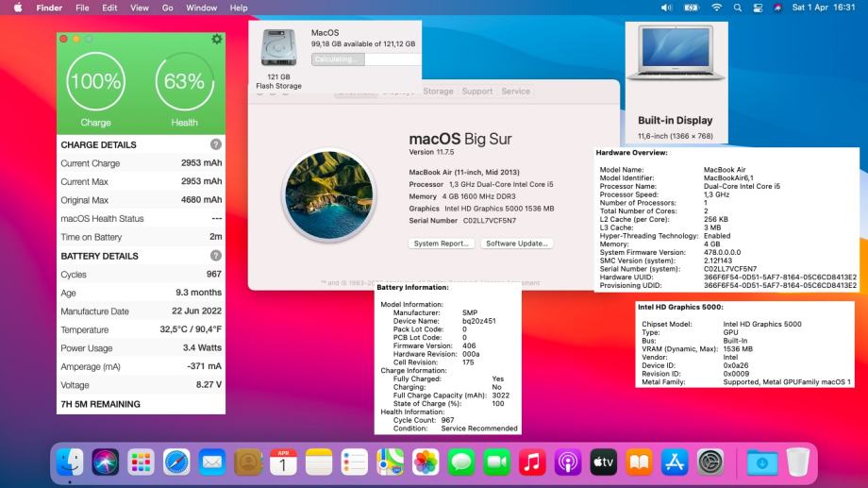The height and width of the screenshot is (488, 868).
Task: Open Launchpad in the dock
Action: [x=141, y=462]
